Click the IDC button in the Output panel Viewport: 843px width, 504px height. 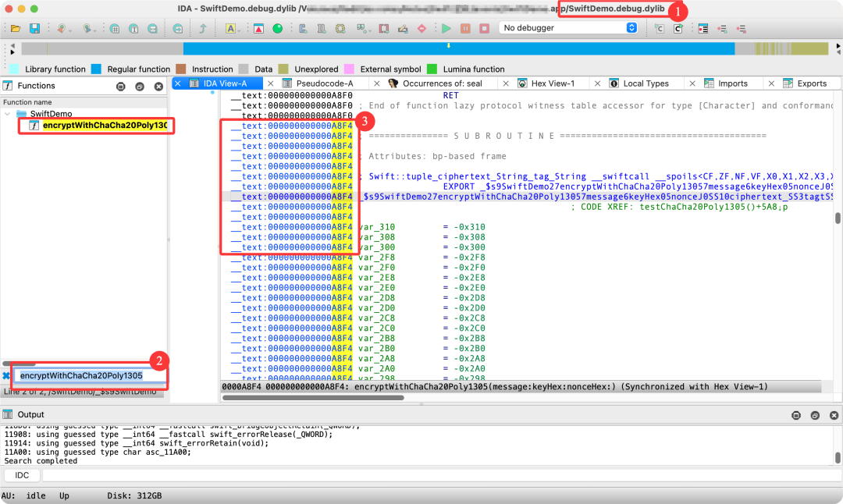21,475
